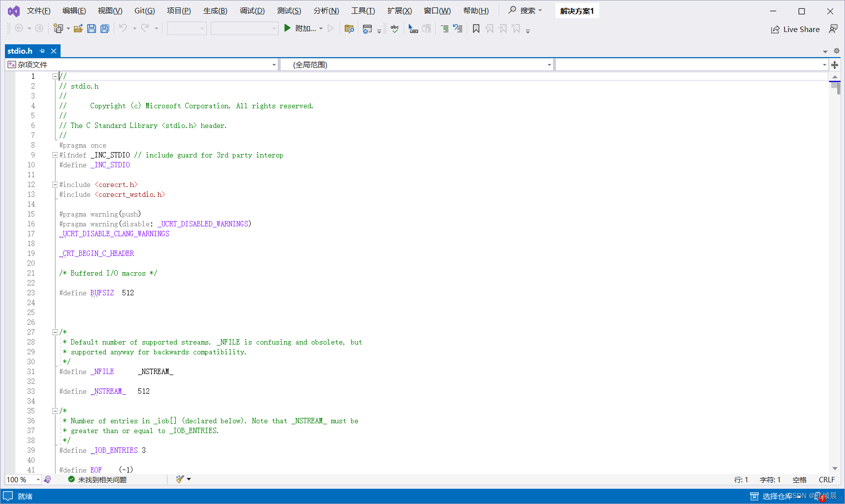Open the code cleanup profile dropdown arrow
The image size is (845, 504).
189,479
